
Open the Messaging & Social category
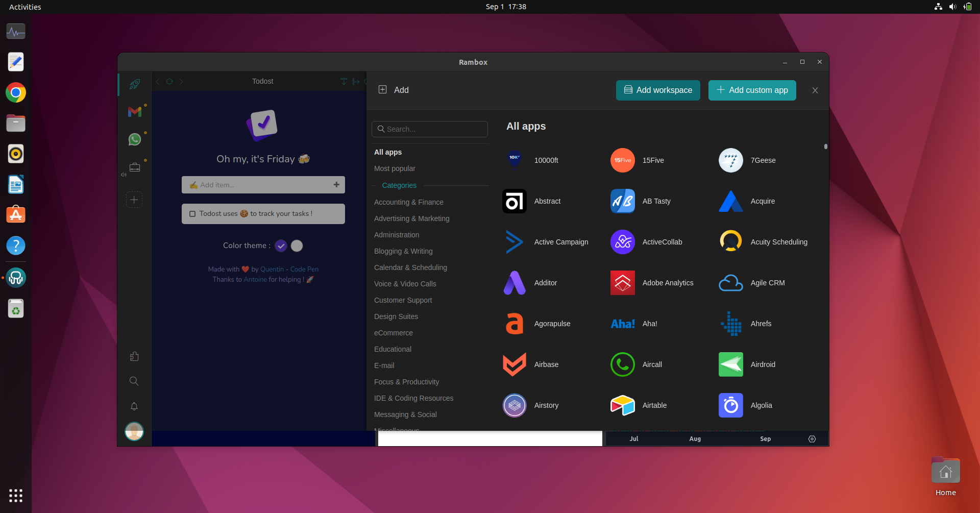[x=405, y=414]
